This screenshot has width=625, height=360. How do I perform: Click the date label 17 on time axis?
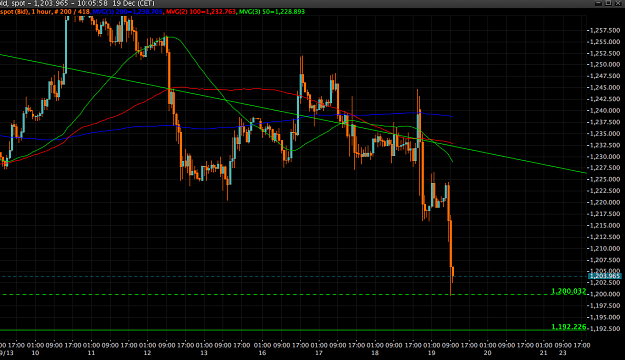pyautogui.click(x=319, y=353)
